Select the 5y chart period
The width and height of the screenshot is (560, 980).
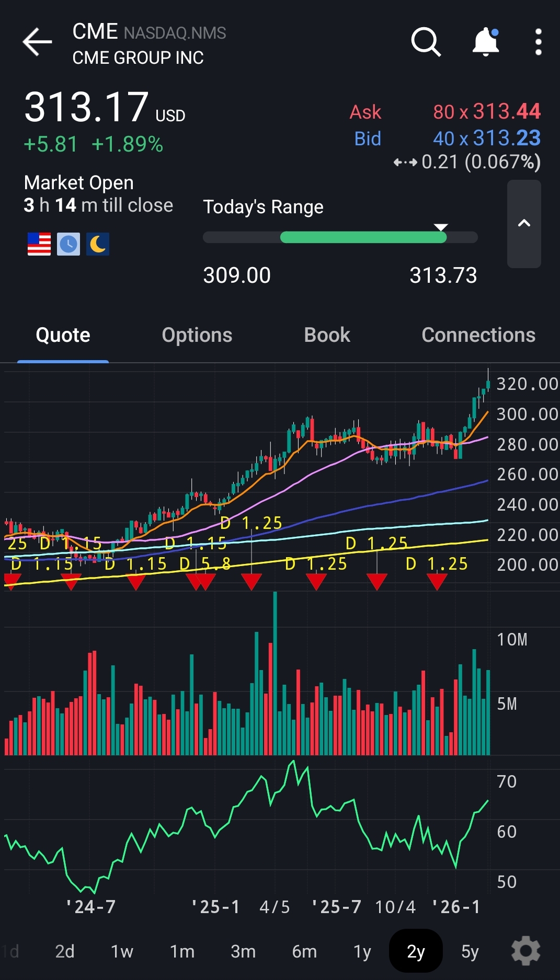click(470, 951)
